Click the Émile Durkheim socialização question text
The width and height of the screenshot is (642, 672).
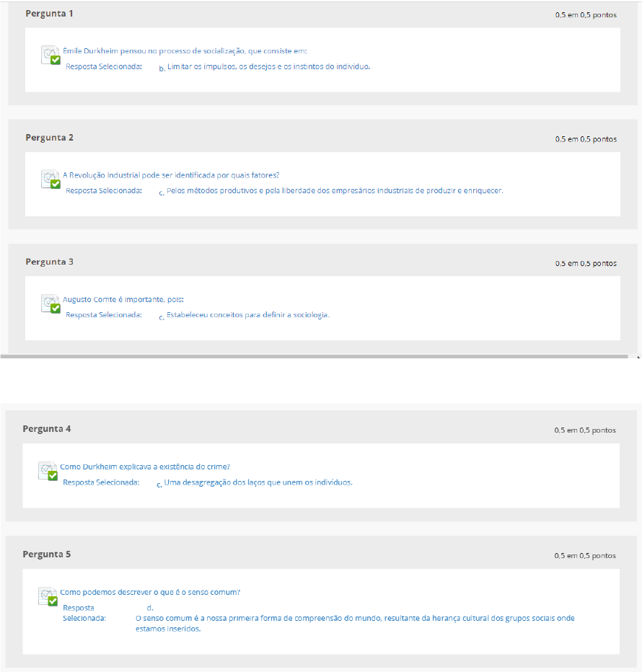tap(185, 51)
